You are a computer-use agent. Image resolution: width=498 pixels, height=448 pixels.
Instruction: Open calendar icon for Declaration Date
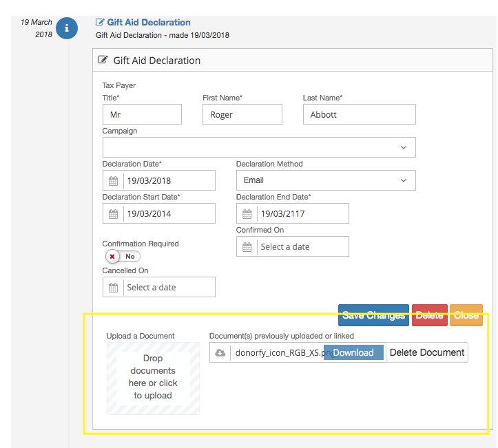tap(114, 181)
